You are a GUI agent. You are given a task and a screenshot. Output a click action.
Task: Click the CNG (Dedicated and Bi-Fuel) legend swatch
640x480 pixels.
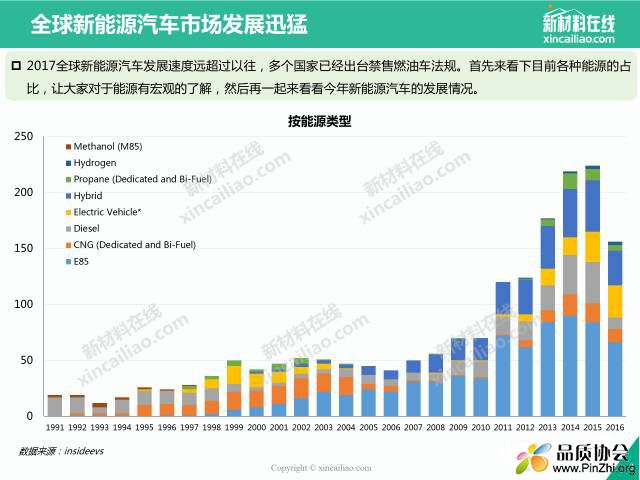click(x=69, y=245)
